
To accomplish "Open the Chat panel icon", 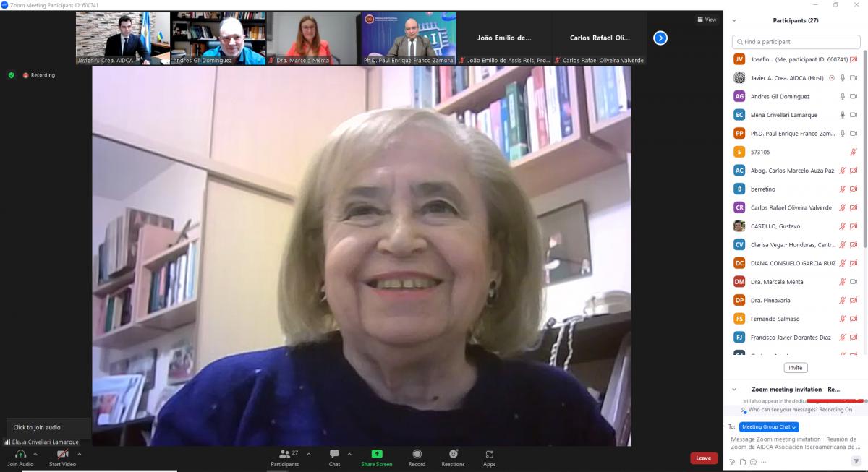I will click(334, 454).
